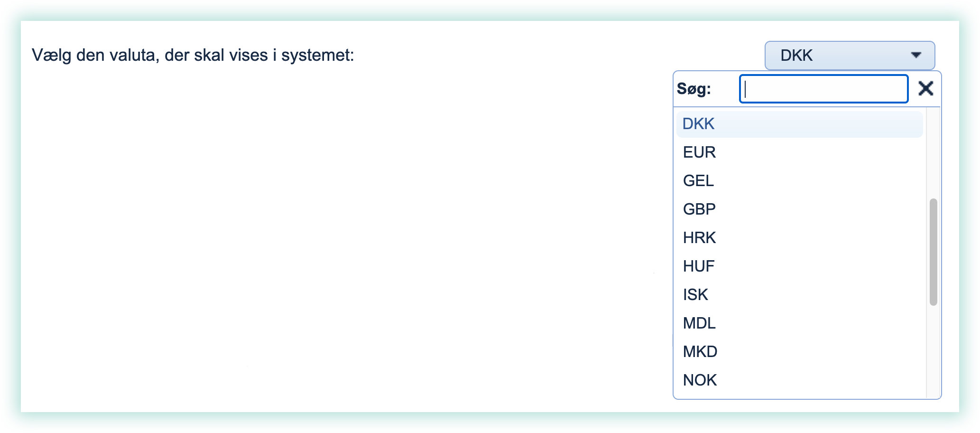Collapse the currency list via the arrow
Image resolution: width=980 pixels, height=433 pixels.
[x=917, y=56]
